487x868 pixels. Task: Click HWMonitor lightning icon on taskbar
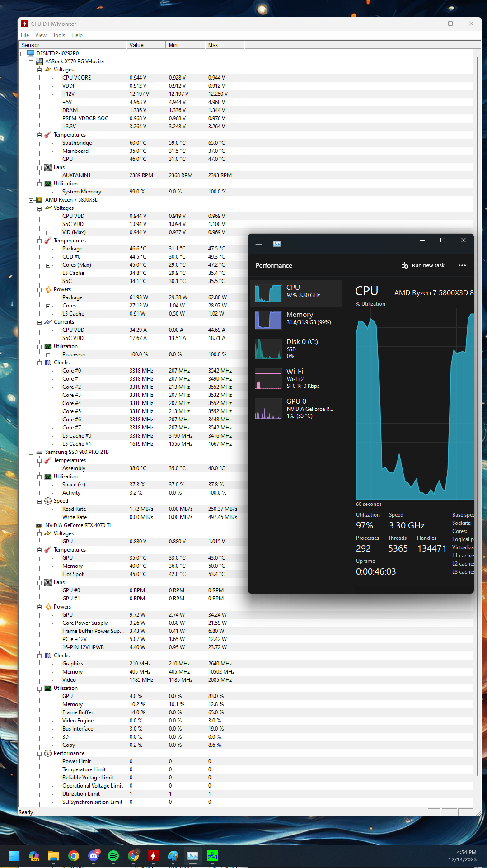[153, 856]
